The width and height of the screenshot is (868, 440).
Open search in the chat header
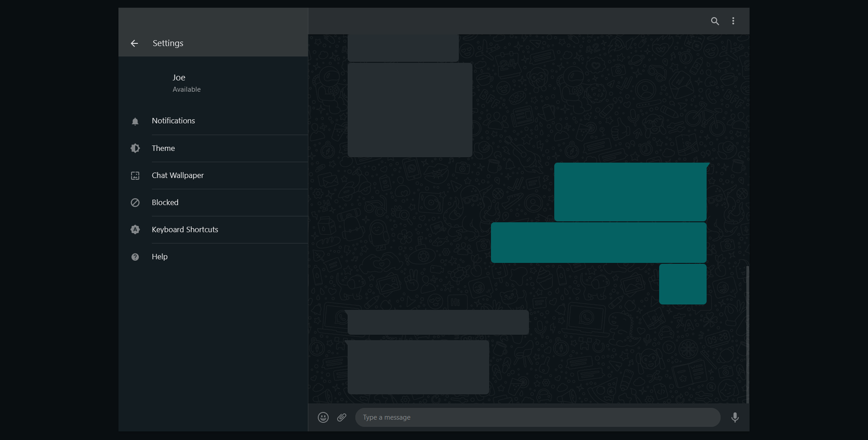[x=715, y=21]
